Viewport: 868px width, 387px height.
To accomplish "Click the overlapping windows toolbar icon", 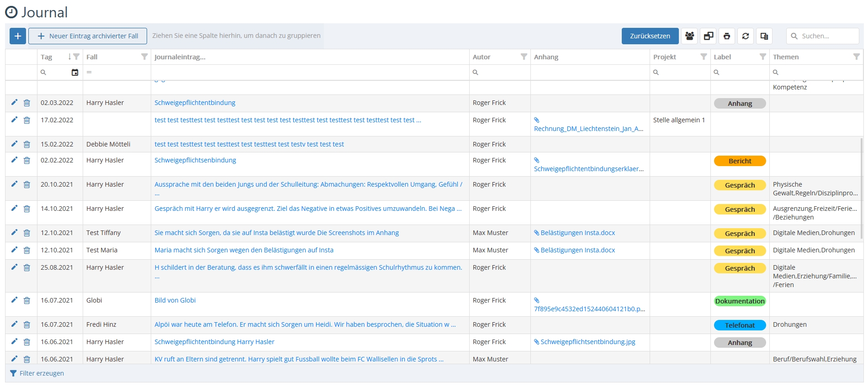I will (x=709, y=36).
